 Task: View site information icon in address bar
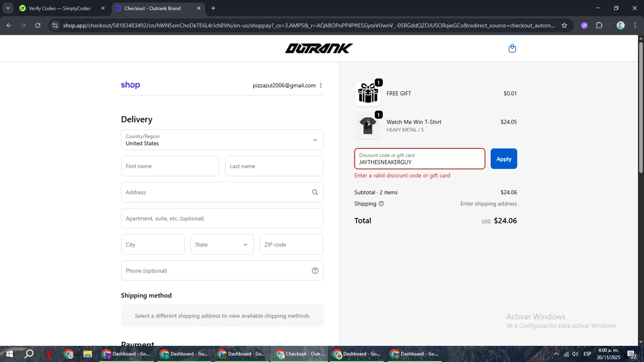click(55, 25)
